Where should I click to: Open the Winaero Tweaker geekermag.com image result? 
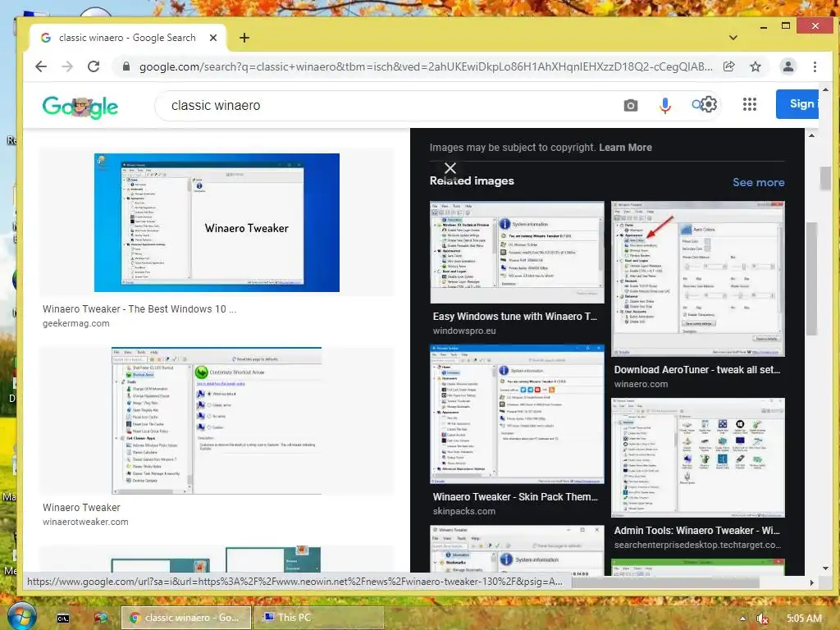click(217, 222)
